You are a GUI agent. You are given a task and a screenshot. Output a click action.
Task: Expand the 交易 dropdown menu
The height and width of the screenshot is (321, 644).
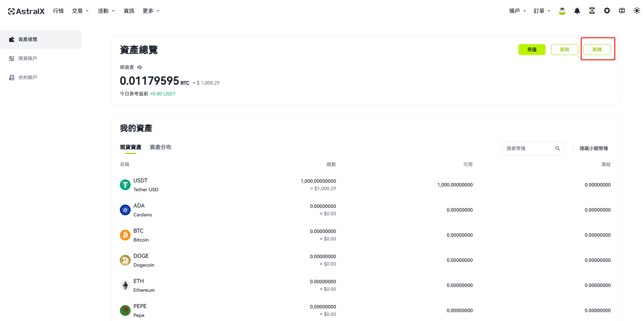(x=80, y=11)
